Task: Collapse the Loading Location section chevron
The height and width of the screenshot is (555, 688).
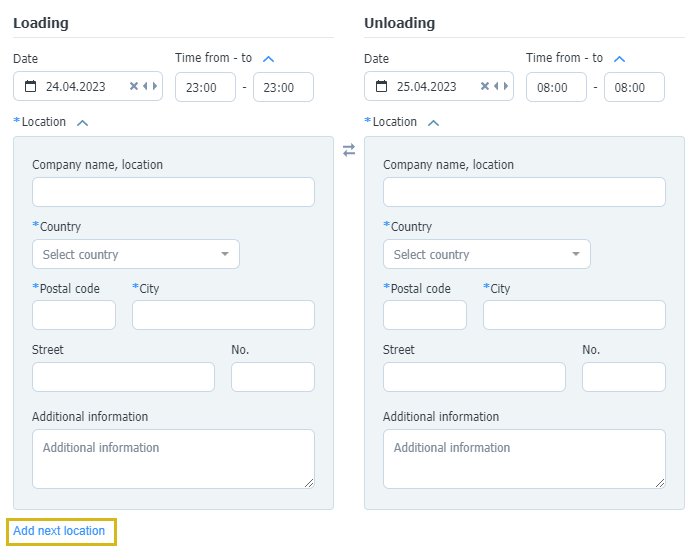Action: click(x=82, y=123)
